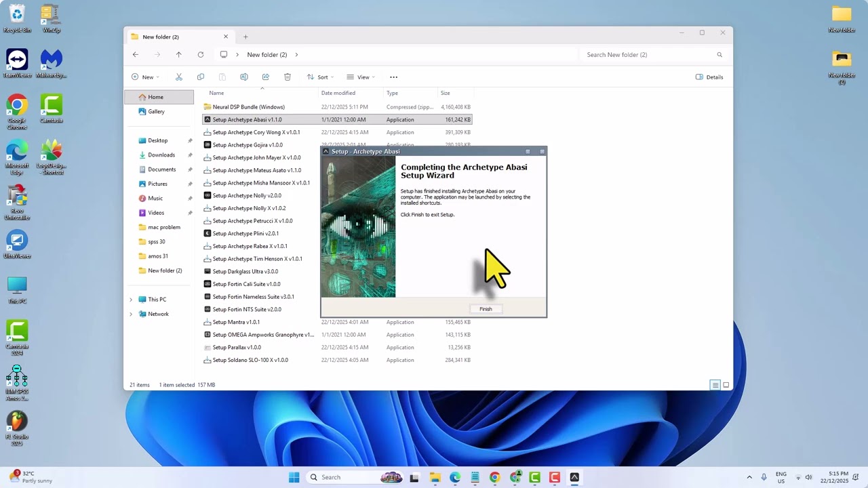Screen dimensions: 868x488
Task: Click the Windows Start button
Action: click(x=294, y=477)
